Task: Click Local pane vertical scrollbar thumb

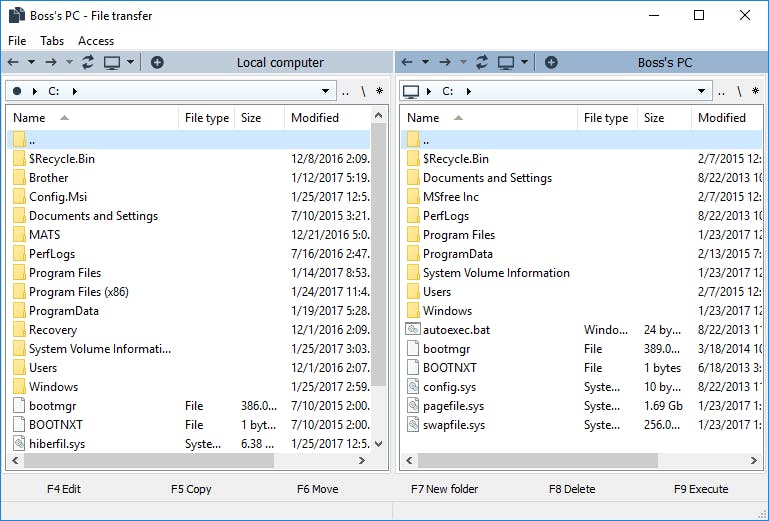Action: point(378,254)
